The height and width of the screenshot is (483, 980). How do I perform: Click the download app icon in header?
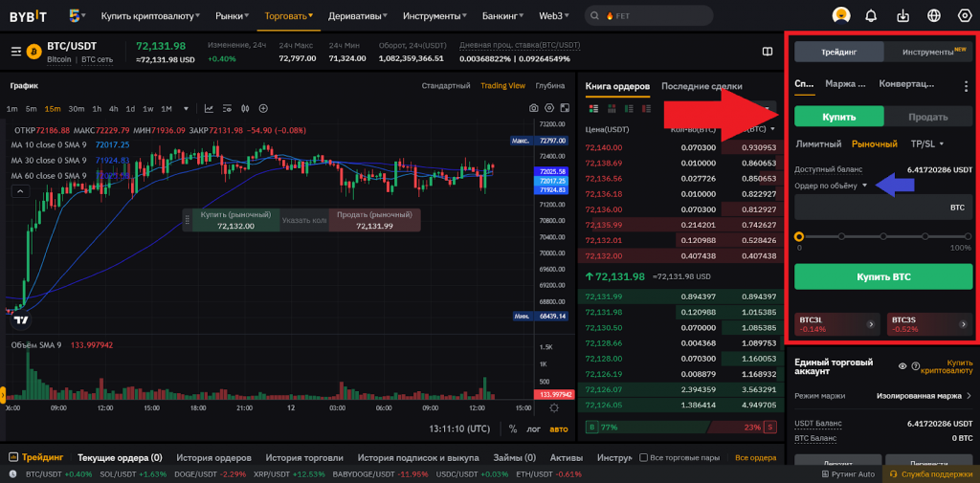click(902, 15)
